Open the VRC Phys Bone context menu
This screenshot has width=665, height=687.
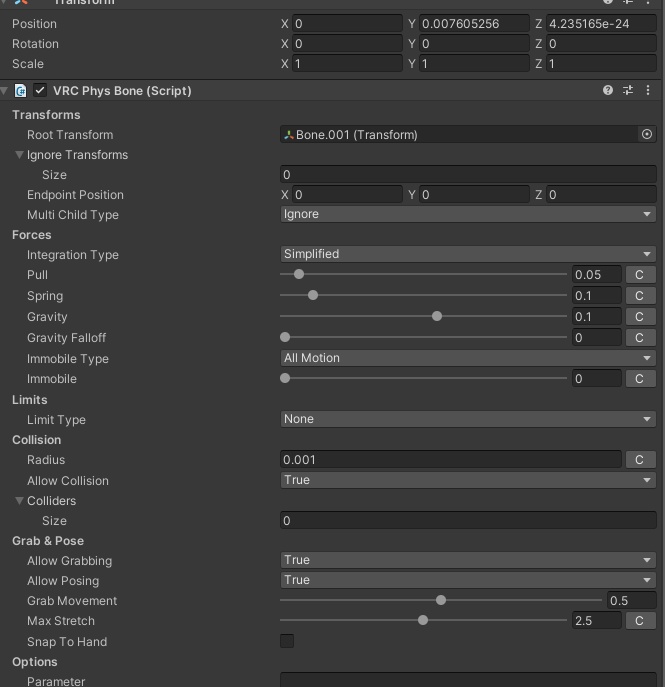point(648,90)
